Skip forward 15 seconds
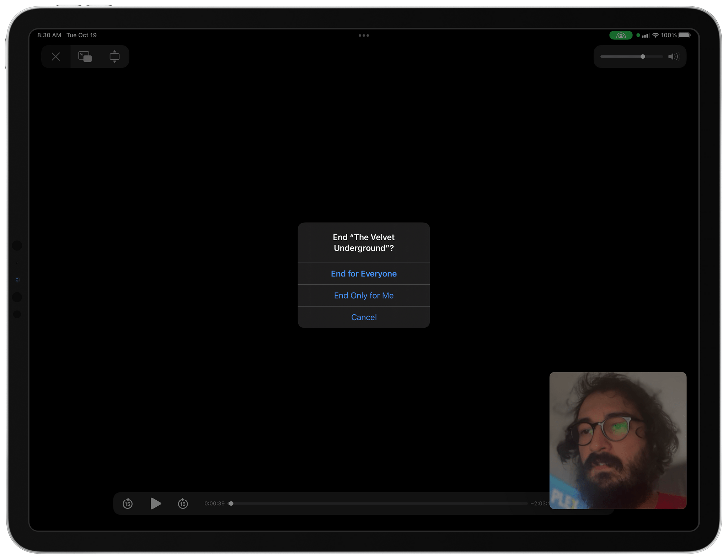728x560 pixels. 183,503
